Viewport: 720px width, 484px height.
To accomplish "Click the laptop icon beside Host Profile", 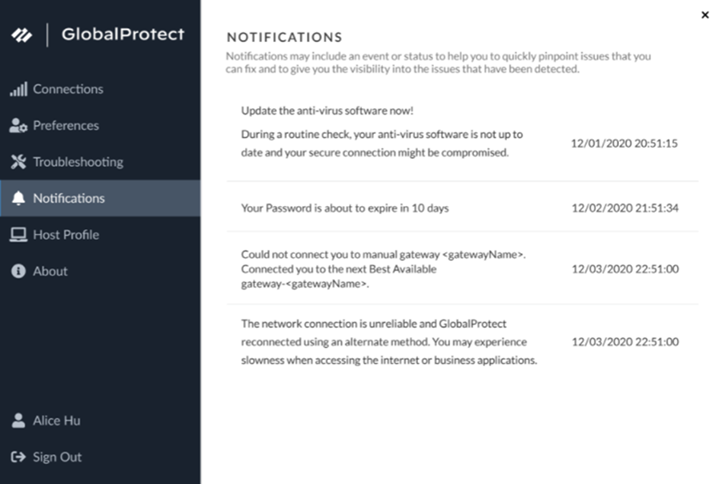I will tap(18, 235).
